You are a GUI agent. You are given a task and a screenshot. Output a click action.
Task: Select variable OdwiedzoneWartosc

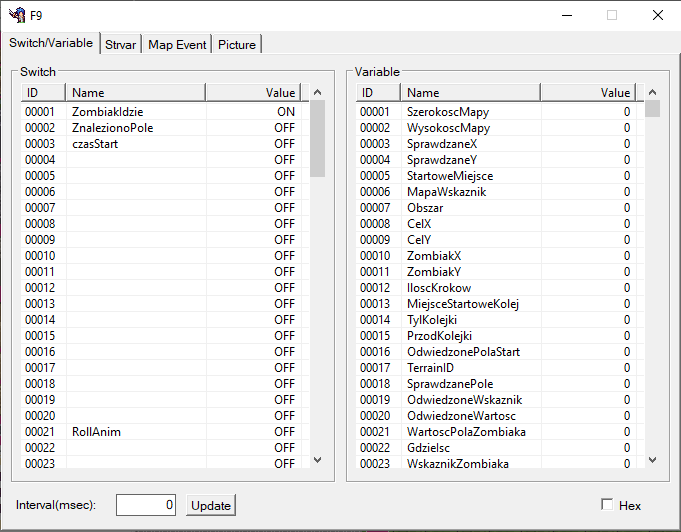(500, 416)
